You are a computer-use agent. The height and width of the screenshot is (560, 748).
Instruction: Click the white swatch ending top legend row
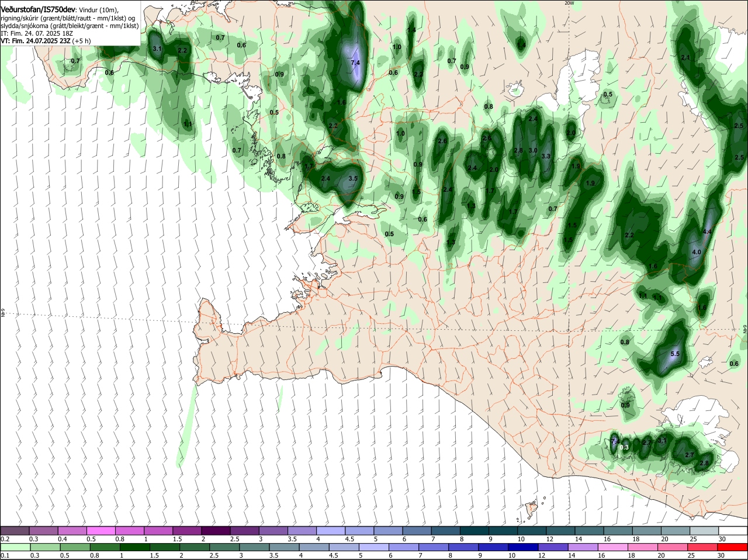732,531
